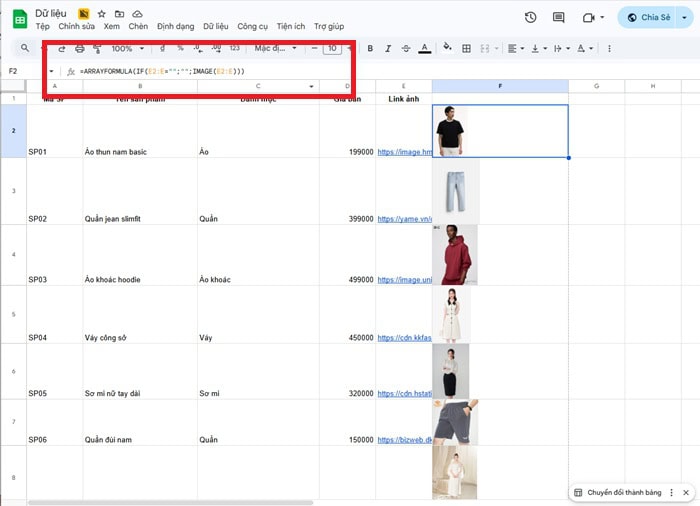Apply italic formatting

pos(388,48)
